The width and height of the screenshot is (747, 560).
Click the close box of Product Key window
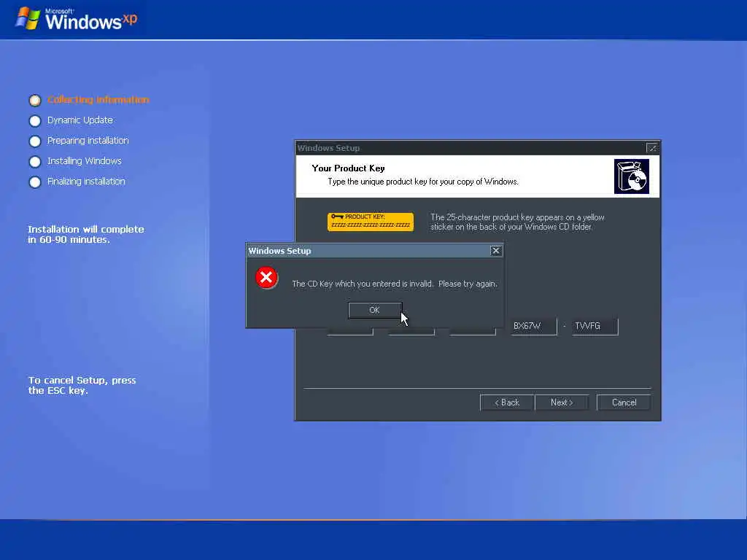click(651, 147)
